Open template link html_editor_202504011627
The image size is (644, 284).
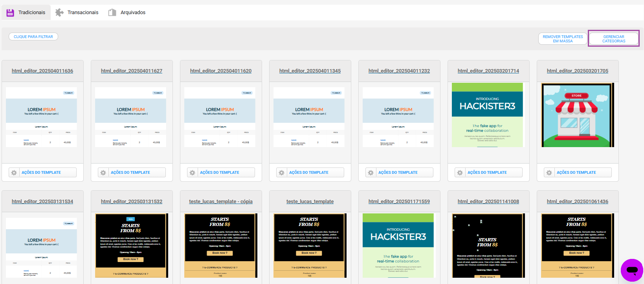click(x=132, y=71)
